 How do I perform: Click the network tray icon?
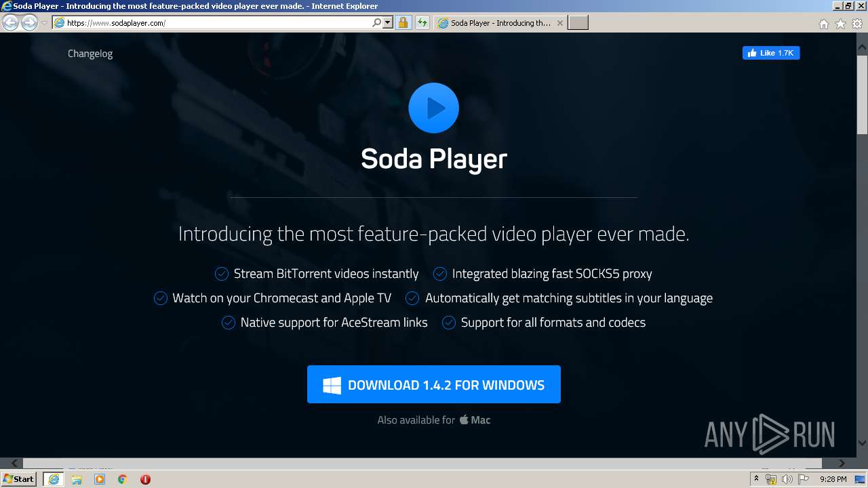tap(771, 479)
